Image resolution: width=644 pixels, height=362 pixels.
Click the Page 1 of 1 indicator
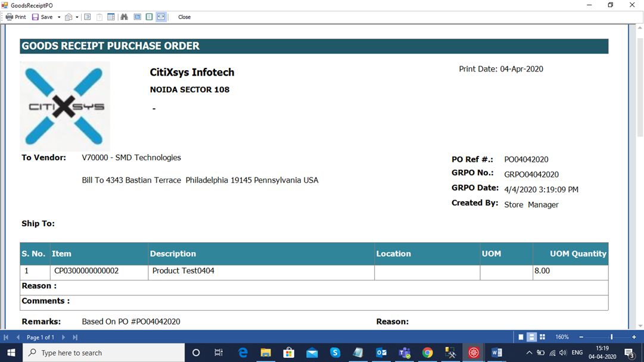[41, 338]
